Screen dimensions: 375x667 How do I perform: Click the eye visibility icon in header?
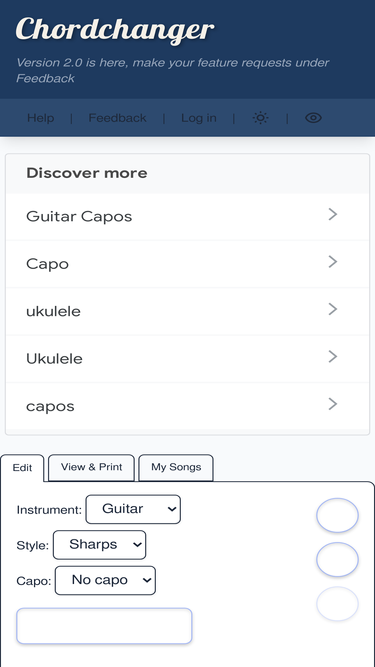[x=313, y=118]
